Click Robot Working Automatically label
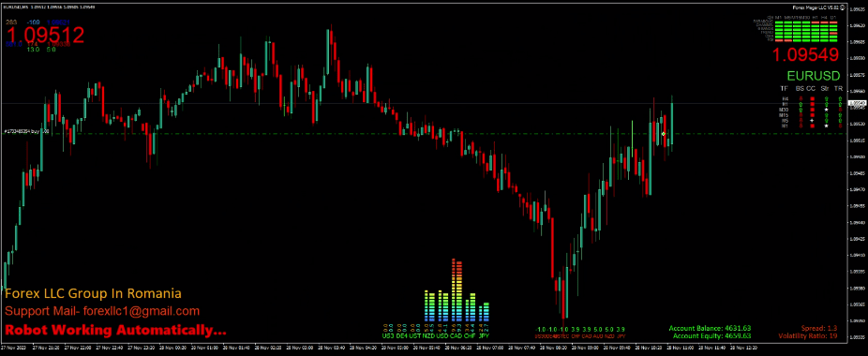The image size is (868, 356). tap(115, 331)
